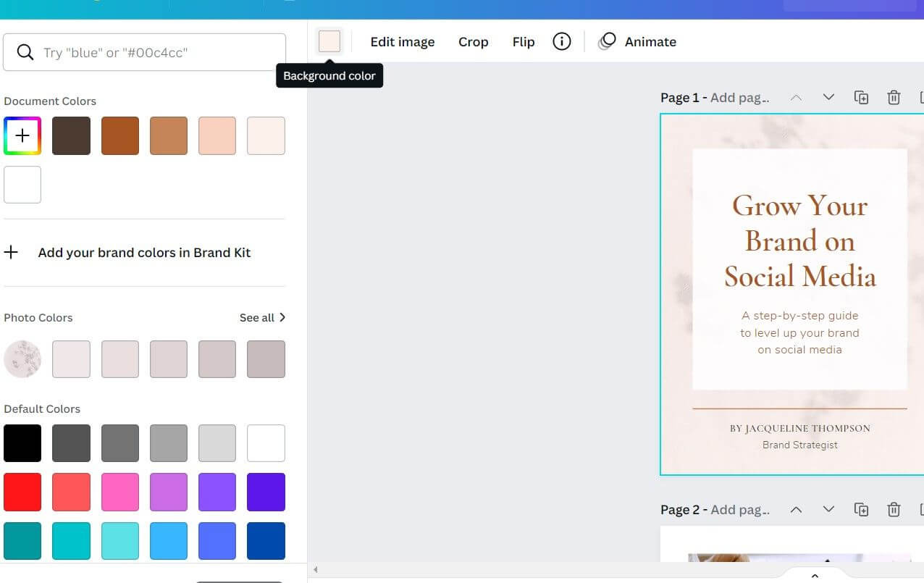Move Page 2 up with the arrow icon
The image size is (924, 583).
coord(796,509)
